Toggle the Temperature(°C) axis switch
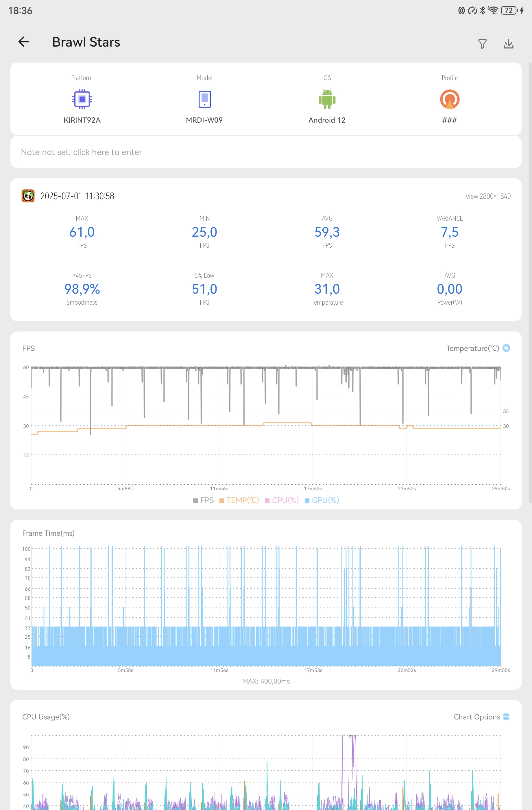This screenshot has height=810, width=532. 506,348
